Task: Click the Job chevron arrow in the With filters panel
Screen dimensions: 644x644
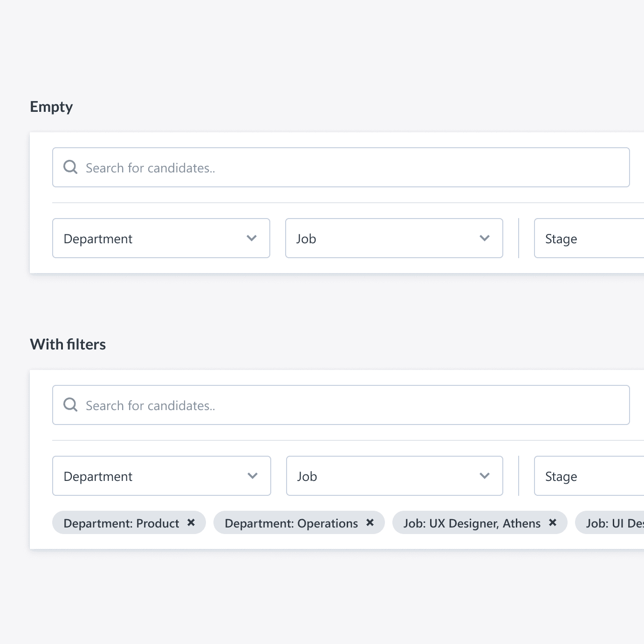Action: (485, 476)
